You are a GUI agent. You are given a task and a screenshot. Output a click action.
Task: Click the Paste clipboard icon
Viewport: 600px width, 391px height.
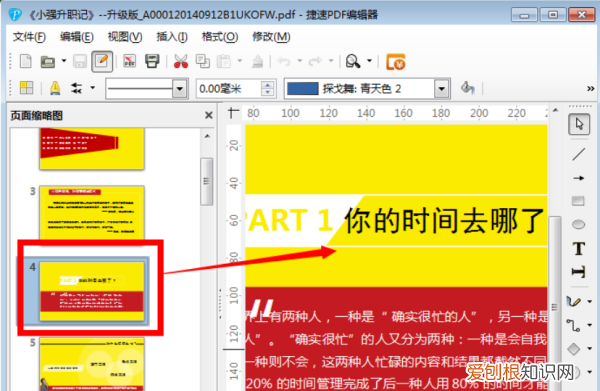[x=224, y=61]
